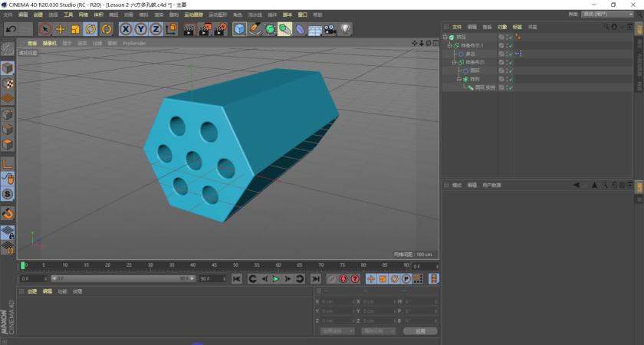Add a Camera object icon
This screenshot has width=644, height=345.
coord(330,30)
